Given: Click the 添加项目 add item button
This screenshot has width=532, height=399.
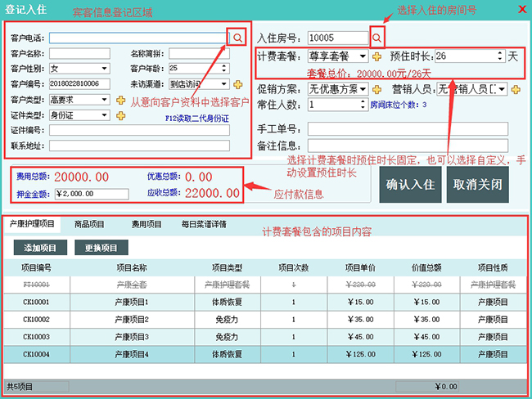Looking at the screenshot, I should 39,247.
